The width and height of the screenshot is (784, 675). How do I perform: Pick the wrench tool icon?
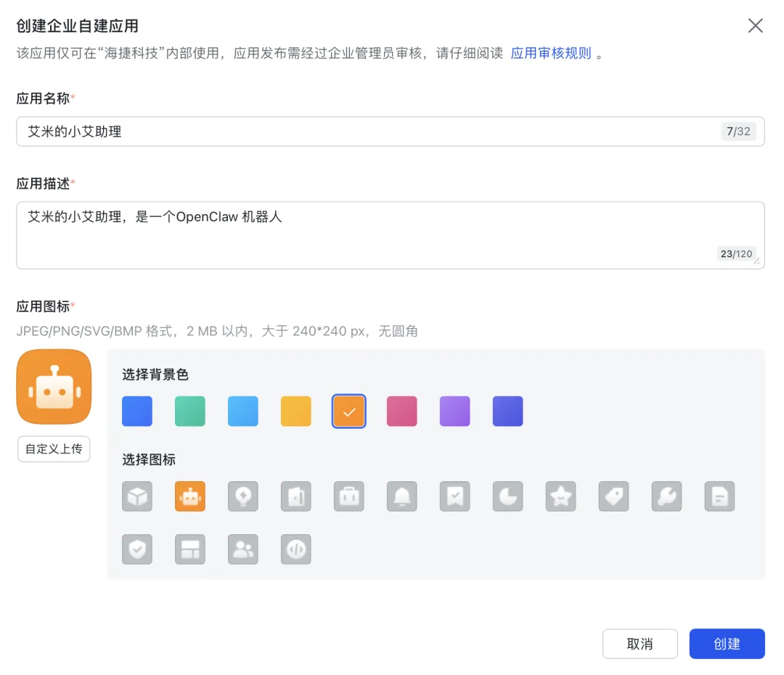coord(667,496)
